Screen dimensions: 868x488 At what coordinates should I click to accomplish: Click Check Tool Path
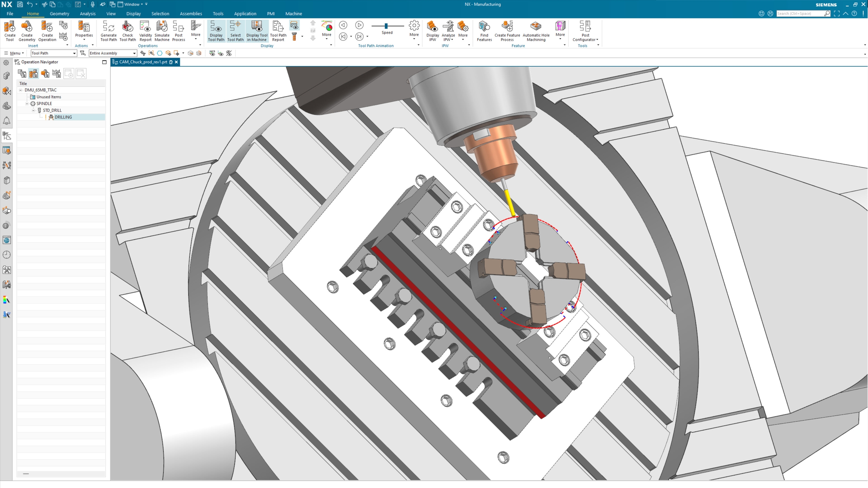127,31
